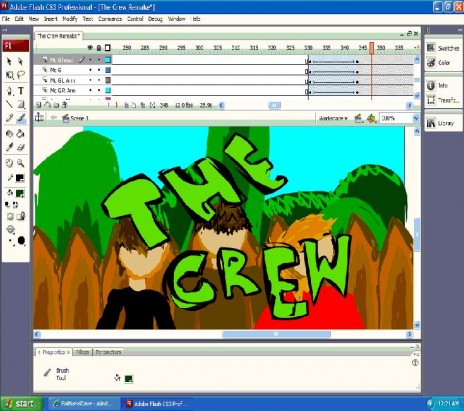Open the Commands menu

pos(110,19)
